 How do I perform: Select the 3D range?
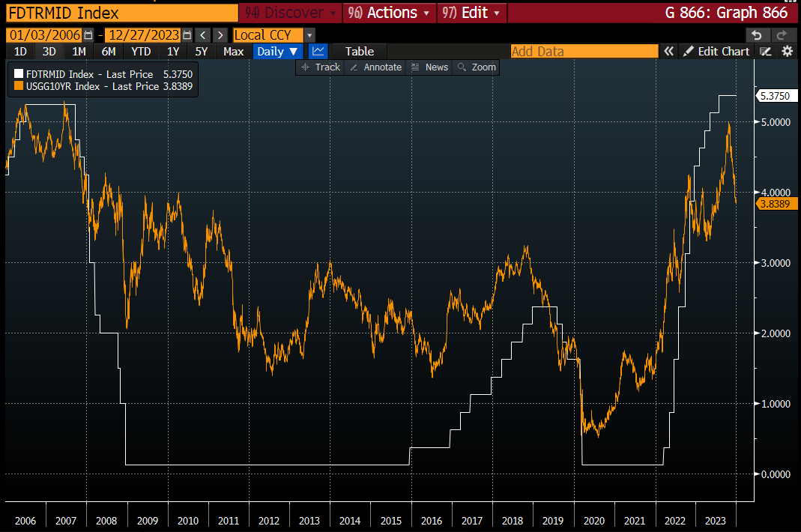point(49,51)
